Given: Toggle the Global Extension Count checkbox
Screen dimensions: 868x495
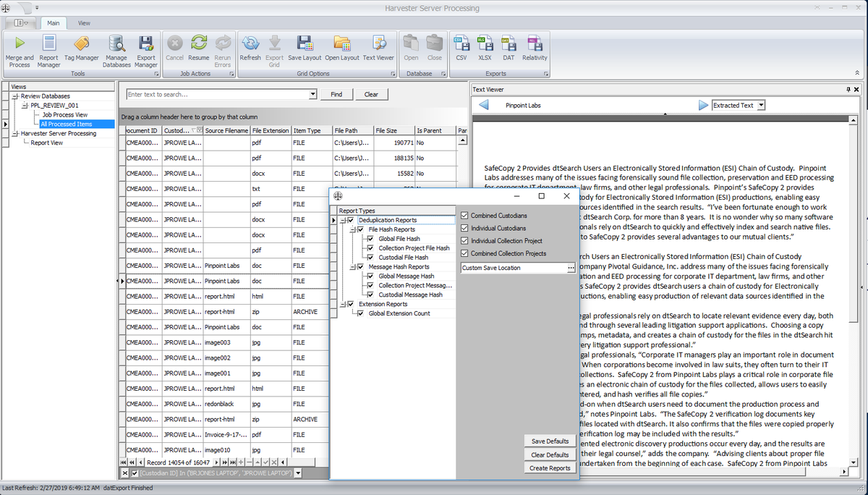Looking at the screenshot, I should 361,313.
